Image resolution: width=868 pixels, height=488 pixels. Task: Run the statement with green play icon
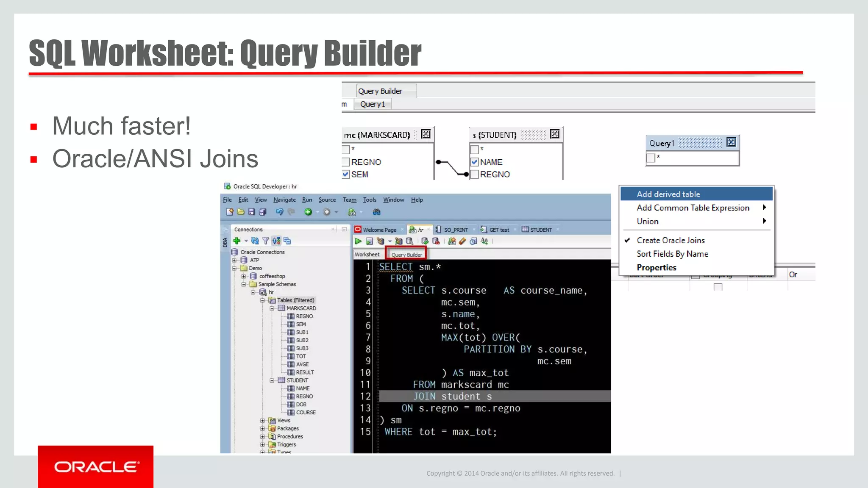coord(358,241)
